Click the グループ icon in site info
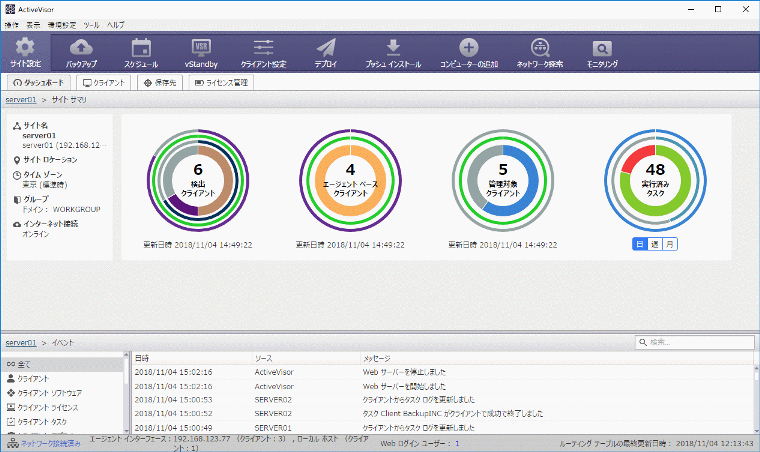The image size is (760, 452). point(16,199)
